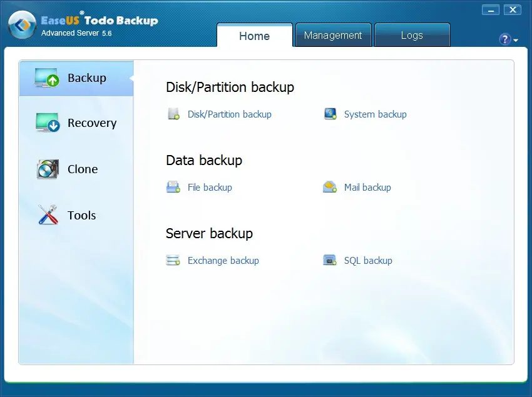Launch the SQL backup option
Viewport: 532px width, 397px height.
(x=368, y=260)
